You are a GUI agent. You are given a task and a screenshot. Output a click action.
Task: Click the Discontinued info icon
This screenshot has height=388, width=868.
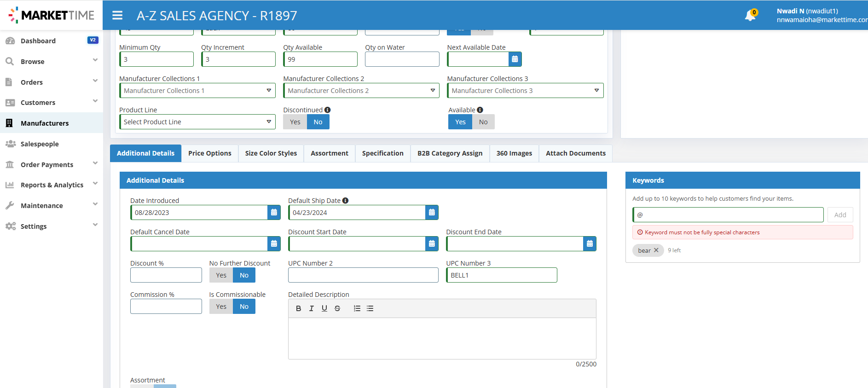[327, 110]
